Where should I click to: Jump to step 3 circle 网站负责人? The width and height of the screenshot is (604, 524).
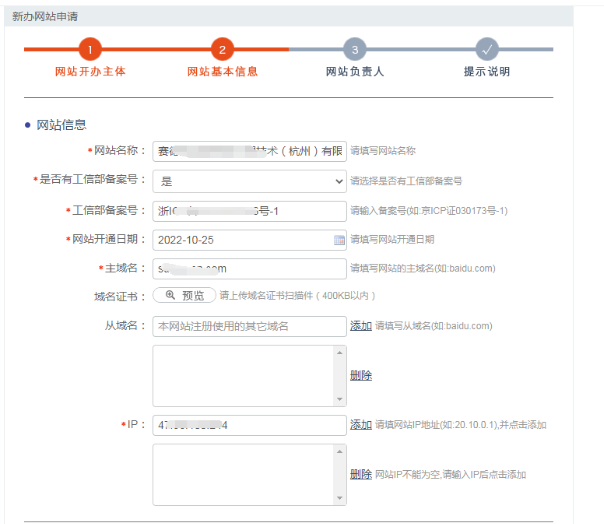click(x=354, y=49)
